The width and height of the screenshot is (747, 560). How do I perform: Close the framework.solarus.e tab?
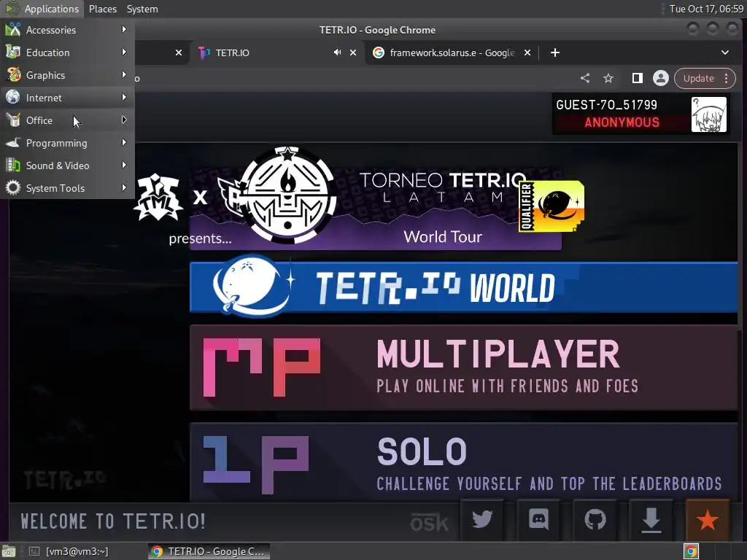(x=527, y=52)
